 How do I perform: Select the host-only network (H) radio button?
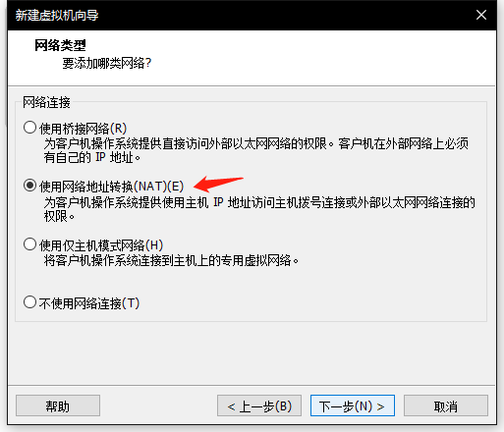[29, 244]
